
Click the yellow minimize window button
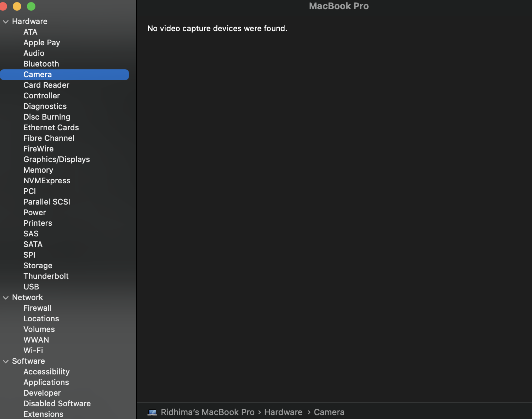coord(17,6)
